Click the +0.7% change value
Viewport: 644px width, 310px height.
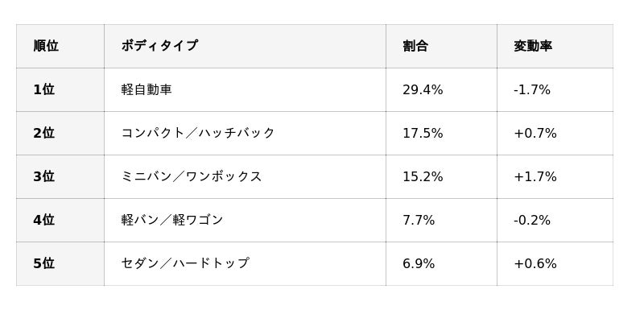[535, 133]
